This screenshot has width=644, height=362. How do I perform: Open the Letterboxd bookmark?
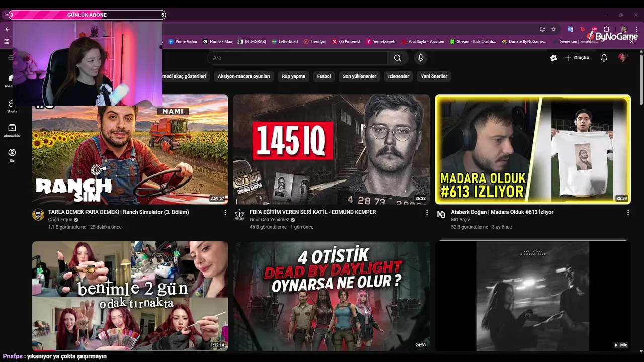click(285, 42)
